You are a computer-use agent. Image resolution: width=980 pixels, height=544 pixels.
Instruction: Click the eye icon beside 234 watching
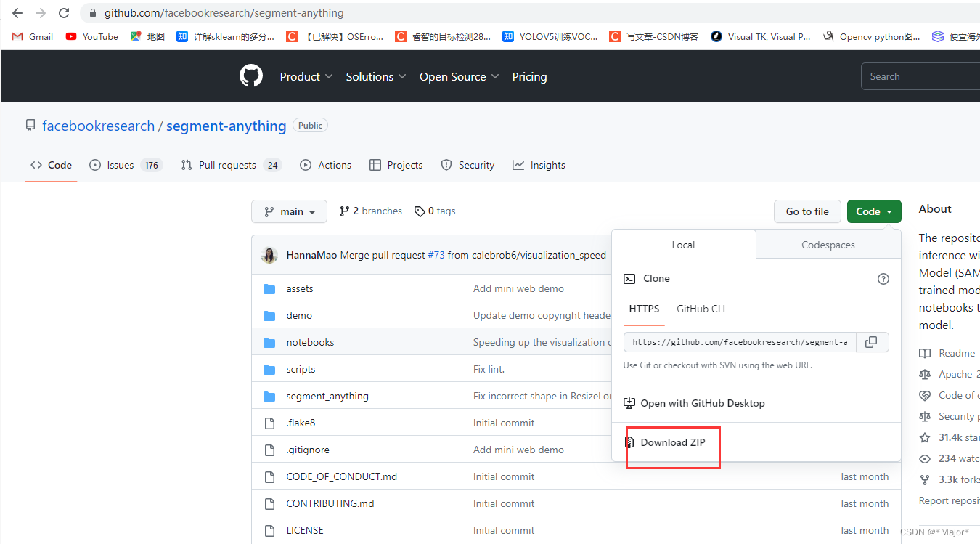[x=925, y=459]
